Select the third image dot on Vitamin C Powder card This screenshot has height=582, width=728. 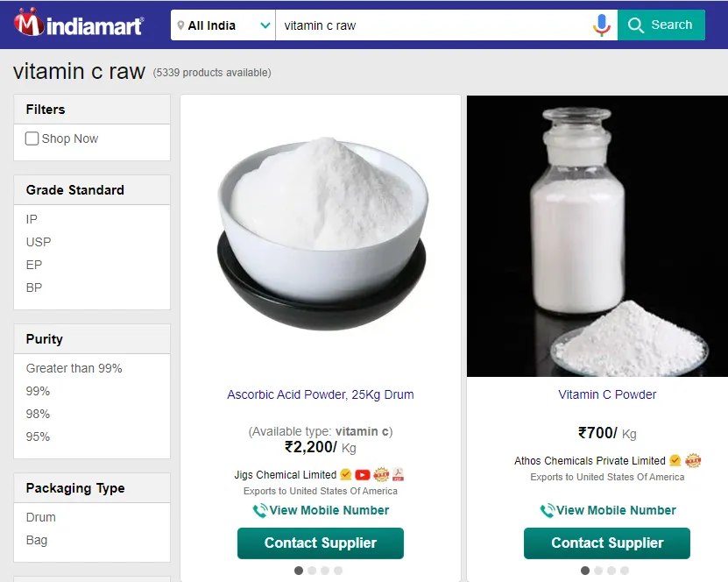pos(611,571)
